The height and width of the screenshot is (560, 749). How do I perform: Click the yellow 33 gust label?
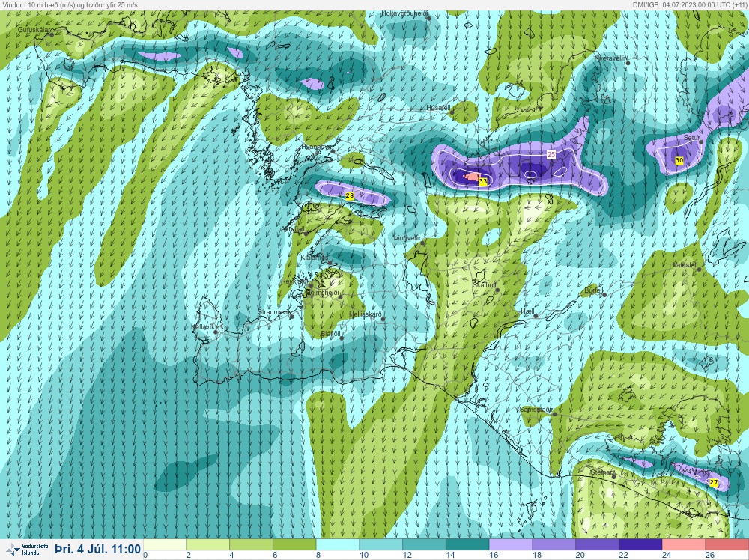[x=483, y=181]
